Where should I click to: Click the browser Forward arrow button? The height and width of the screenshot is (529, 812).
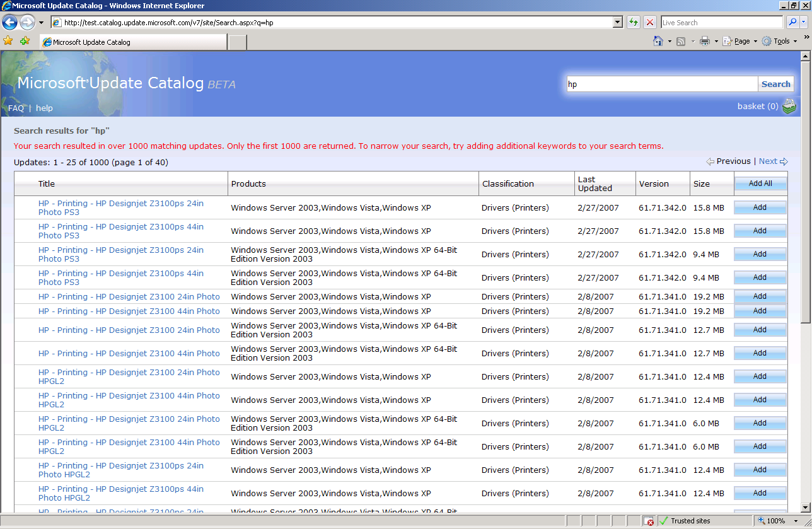click(27, 23)
